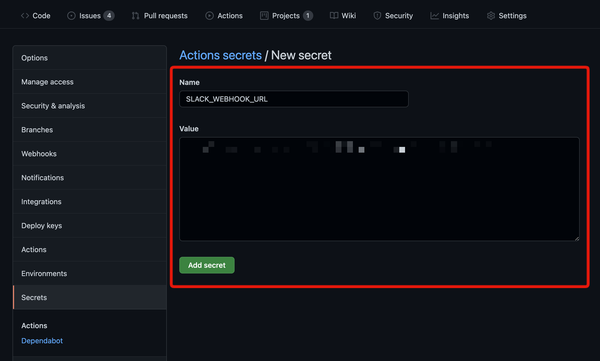Open the Code tab
The width and height of the screenshot is (600, 361).
36,16
